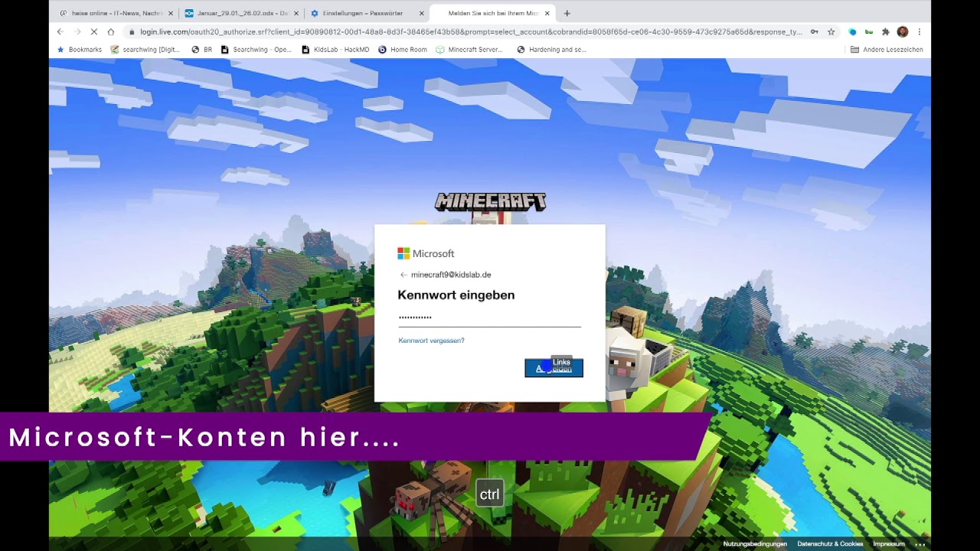Viewport: 980px width, 551px height.
Task: Close the heise online tab
Action: 170,13
